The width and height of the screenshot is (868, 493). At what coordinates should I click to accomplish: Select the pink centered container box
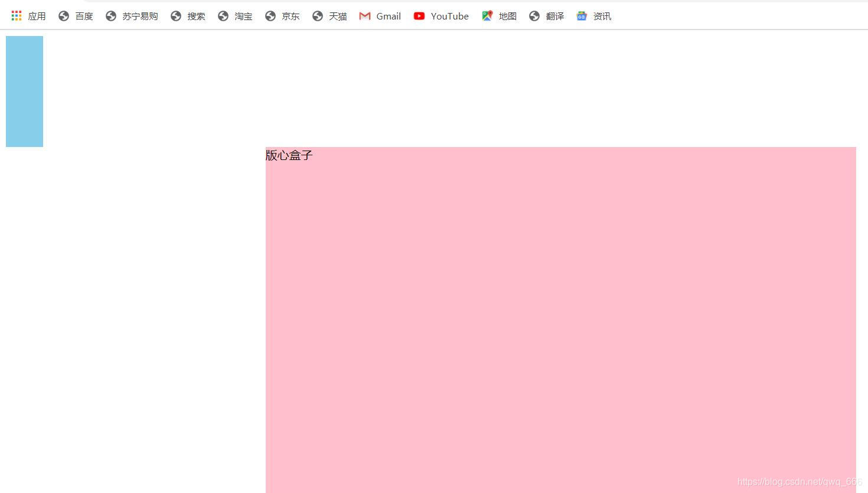click(x=561, y=319)
